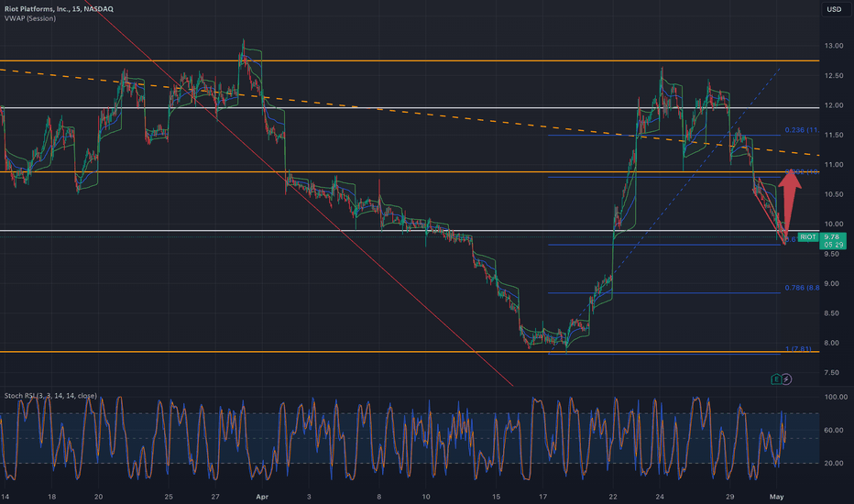Click 11.00 on the price axis
The width and height of the screenshot is (854, 504).
[x=834, y=165]
